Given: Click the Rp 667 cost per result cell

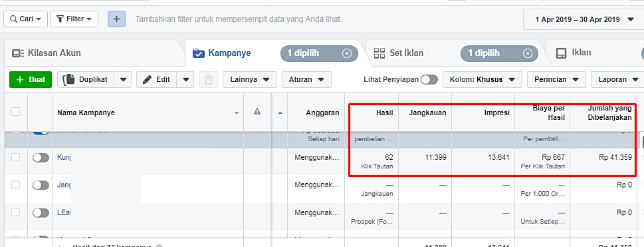Looking at the screenshot, I should (x=542, y=161).
